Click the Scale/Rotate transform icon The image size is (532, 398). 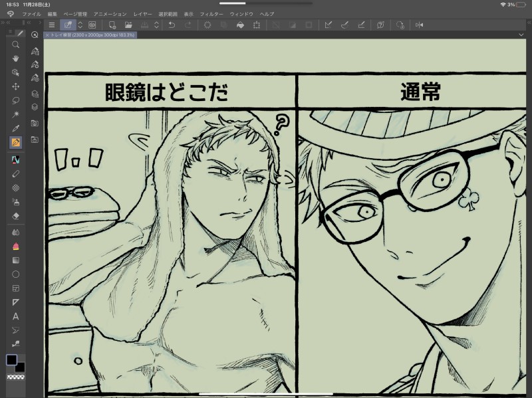pyautogui.click(x=257, y=25)
